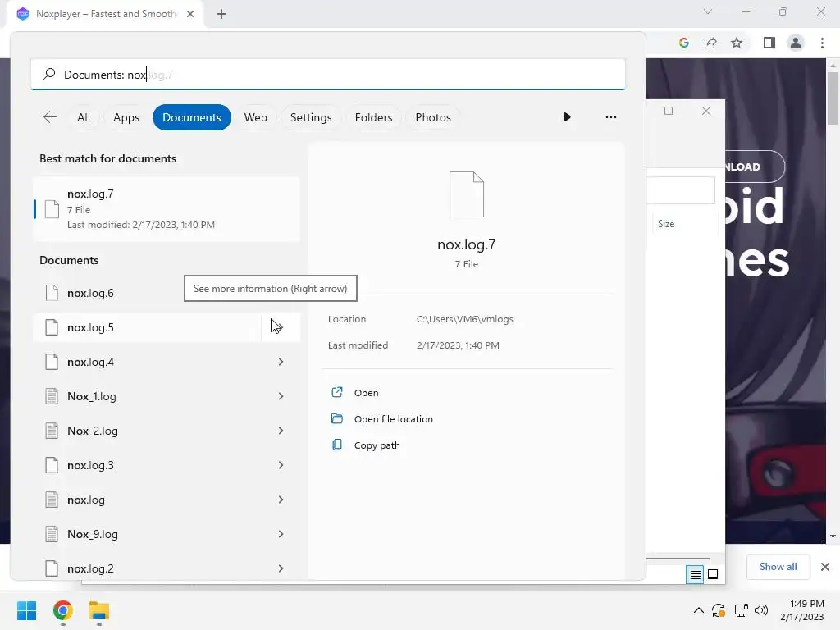
Task: Click the Chrome share page icon
Action: tap(710, 43)
